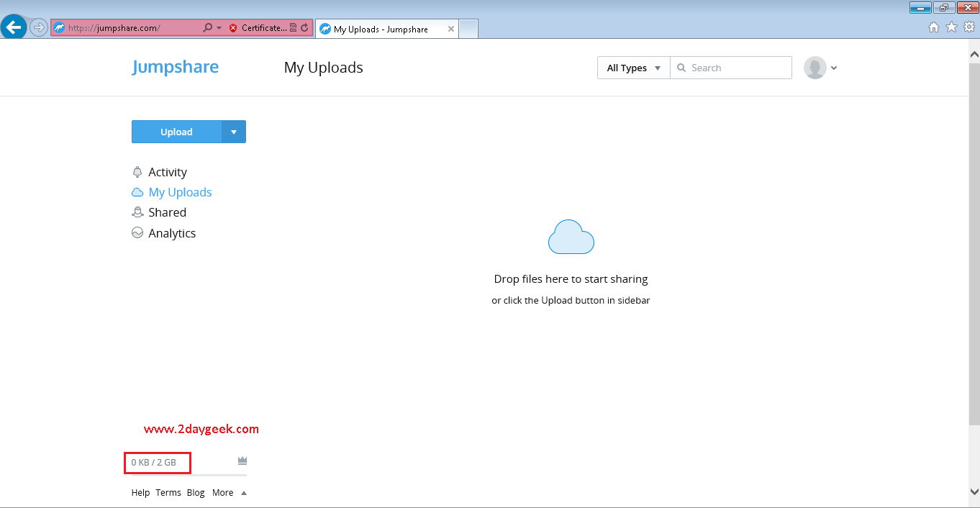Click the scrollbar down arrow

click(x=974, y=492)
